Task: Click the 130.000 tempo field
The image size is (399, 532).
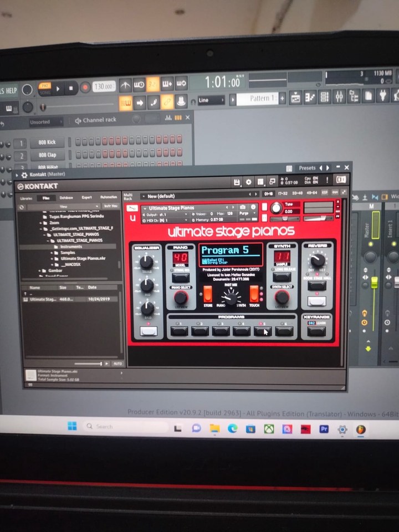Action: [104, 86]
